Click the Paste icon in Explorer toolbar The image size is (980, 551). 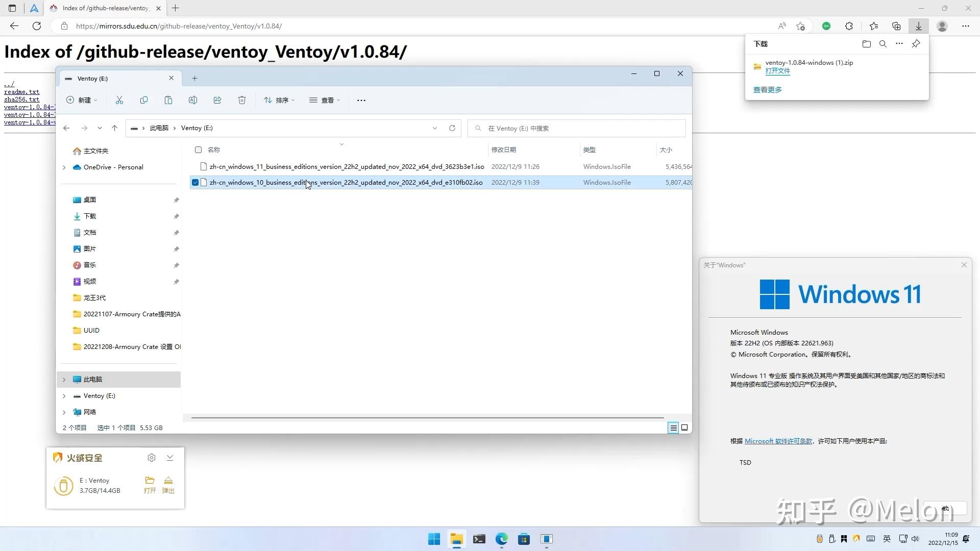pos(168,100)
